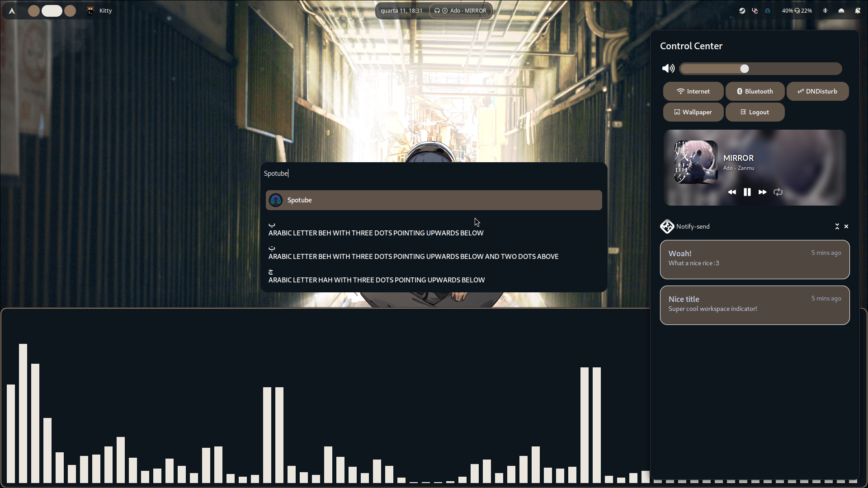
Task: Click the Ado - MIRROR media pill
Action: [x=460, y=11]
